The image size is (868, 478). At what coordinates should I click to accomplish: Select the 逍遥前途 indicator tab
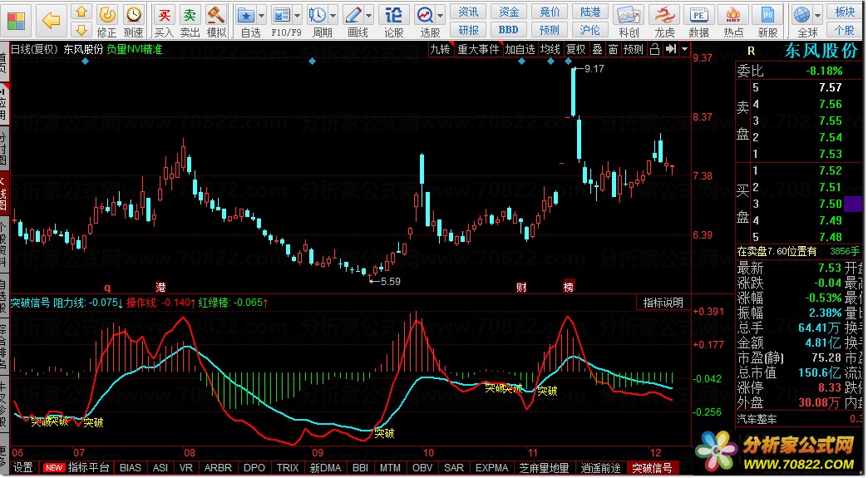click(600, 468)
